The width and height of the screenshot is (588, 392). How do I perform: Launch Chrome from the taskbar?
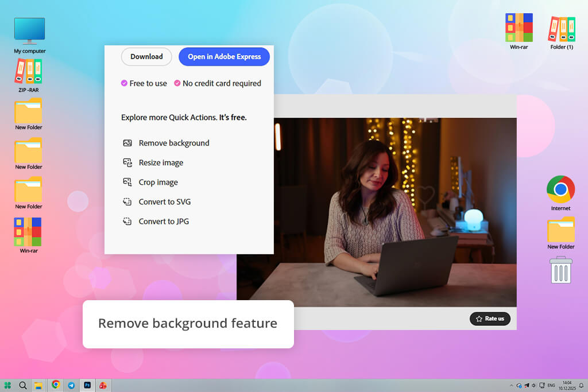(x=56, y=385)
